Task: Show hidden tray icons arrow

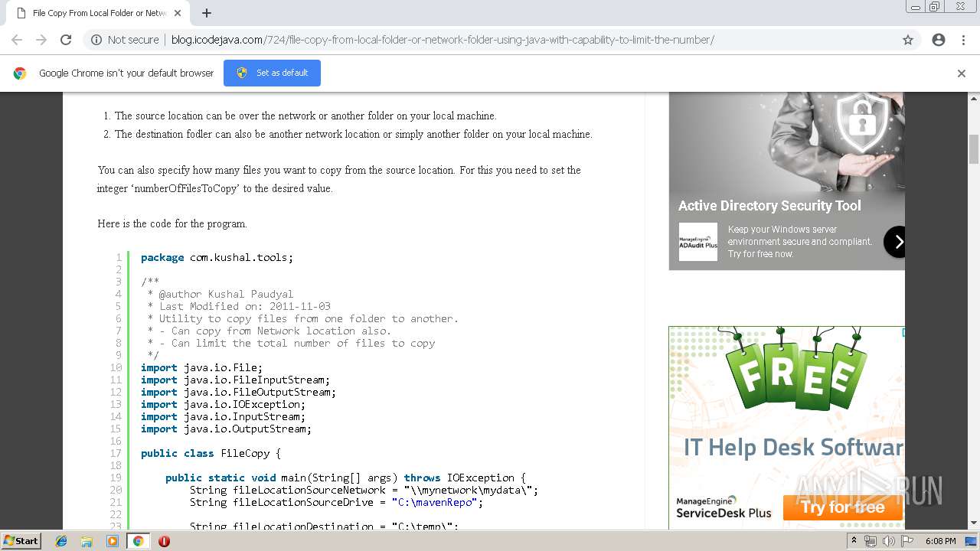Action: [854, 541]
